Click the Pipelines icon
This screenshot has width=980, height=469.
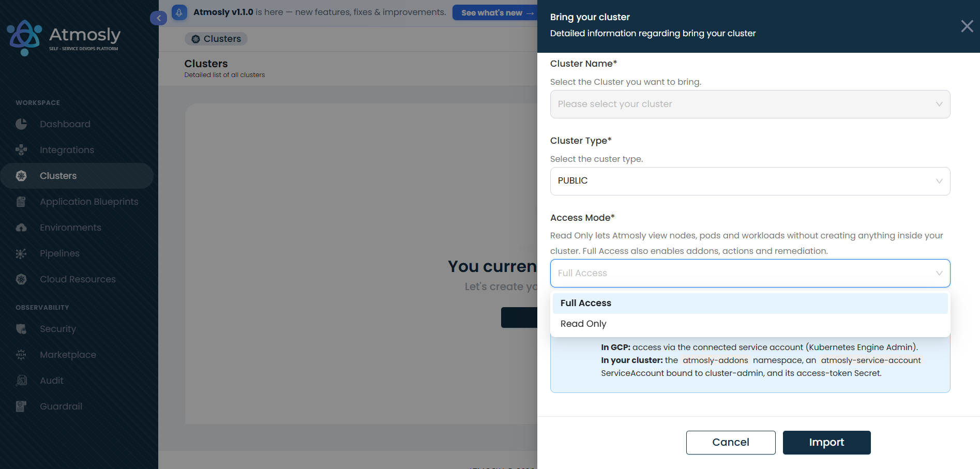click(21, 253)
